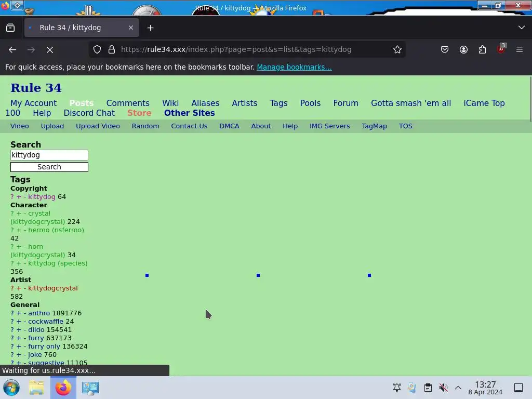Open a Random post link

(x=145, y=126)
